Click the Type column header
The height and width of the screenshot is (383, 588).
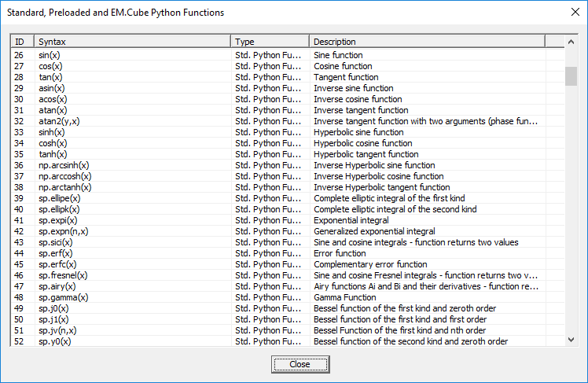pos(270,41)
